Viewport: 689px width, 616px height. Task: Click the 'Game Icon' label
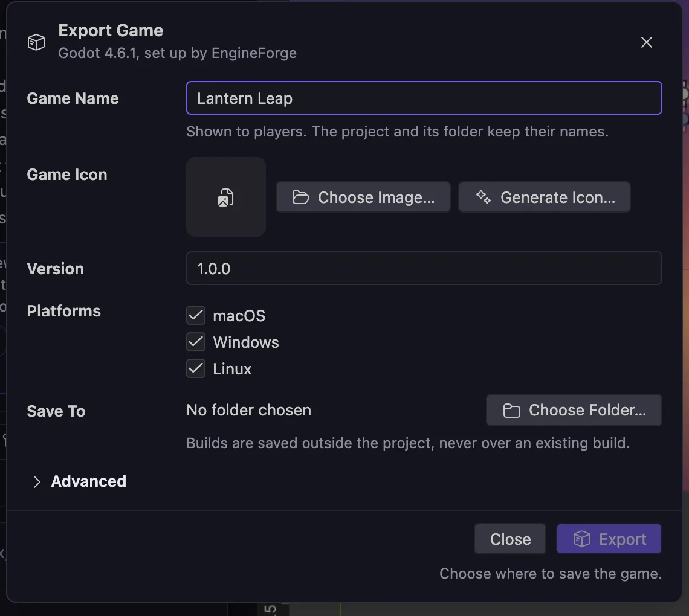pyautogui.click(x=67, y=175)
